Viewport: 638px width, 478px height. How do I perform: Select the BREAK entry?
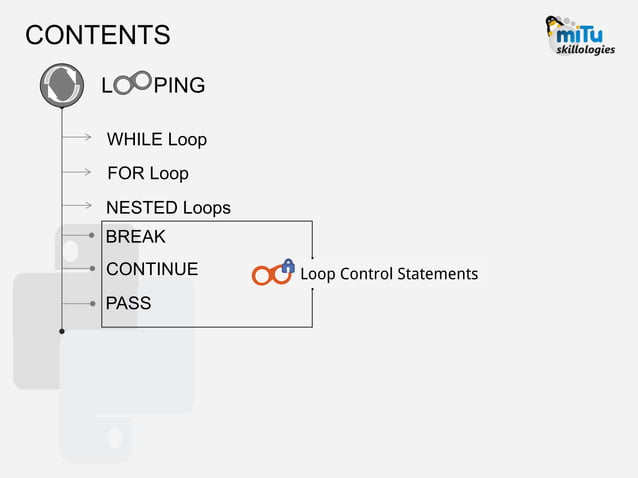pyautogui.click(x=135, y=236)
